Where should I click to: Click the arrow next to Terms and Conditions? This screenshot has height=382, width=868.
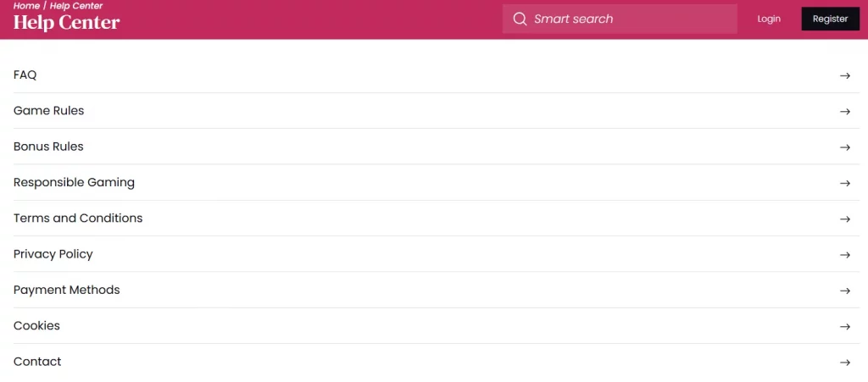click(x=845, y=219)
